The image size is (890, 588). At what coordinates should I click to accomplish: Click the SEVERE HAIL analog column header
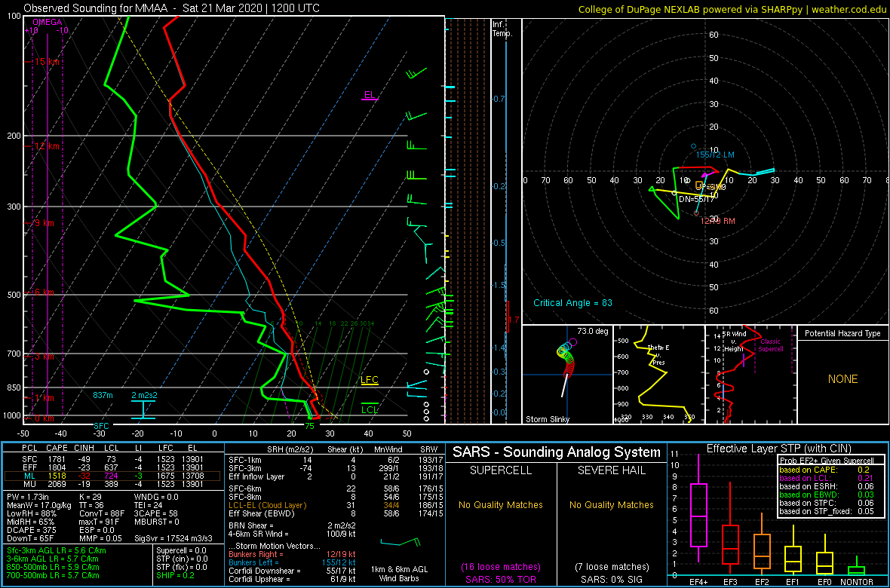(611, 472)
